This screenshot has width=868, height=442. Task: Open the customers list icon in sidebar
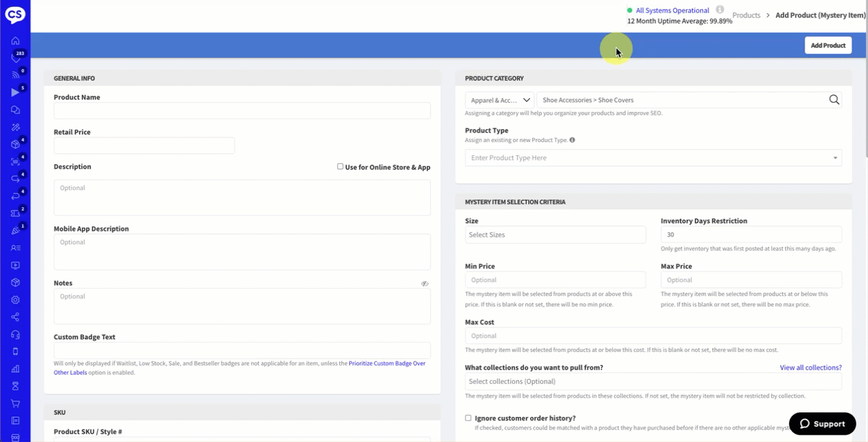(x=15, y=248)
